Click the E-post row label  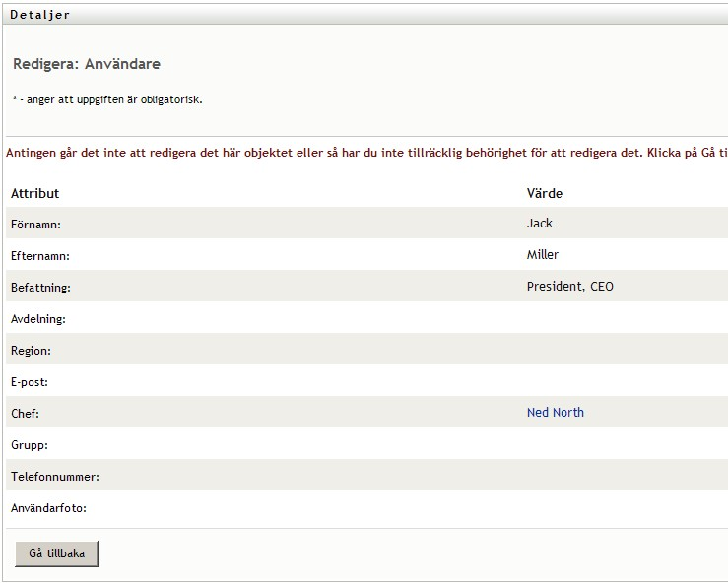[x=30, y=382]
